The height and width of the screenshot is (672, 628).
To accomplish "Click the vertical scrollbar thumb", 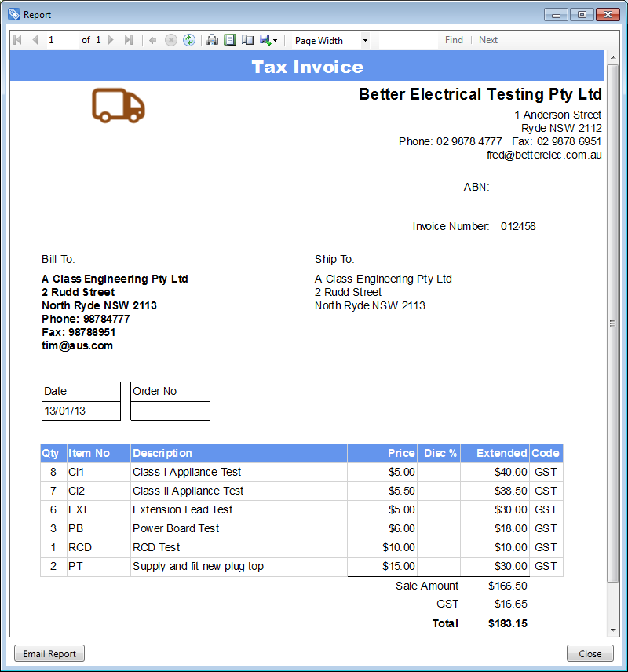I will pyautogui.click(x=612, y=323).
